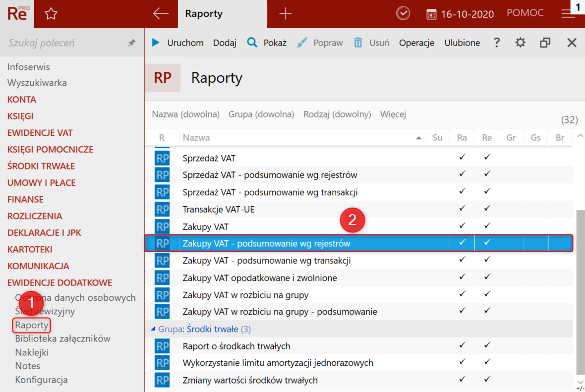Expand the KSIĘGI menu section
This screenshot has width=585, height=392.
coord(20,116)
